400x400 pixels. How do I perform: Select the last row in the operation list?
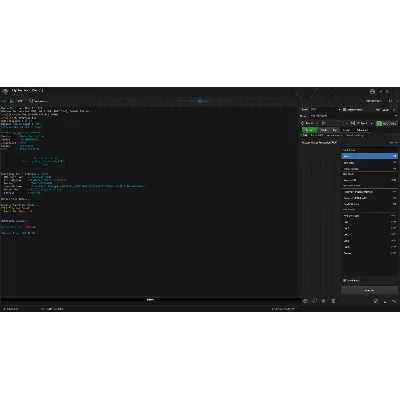click(369, 253)
